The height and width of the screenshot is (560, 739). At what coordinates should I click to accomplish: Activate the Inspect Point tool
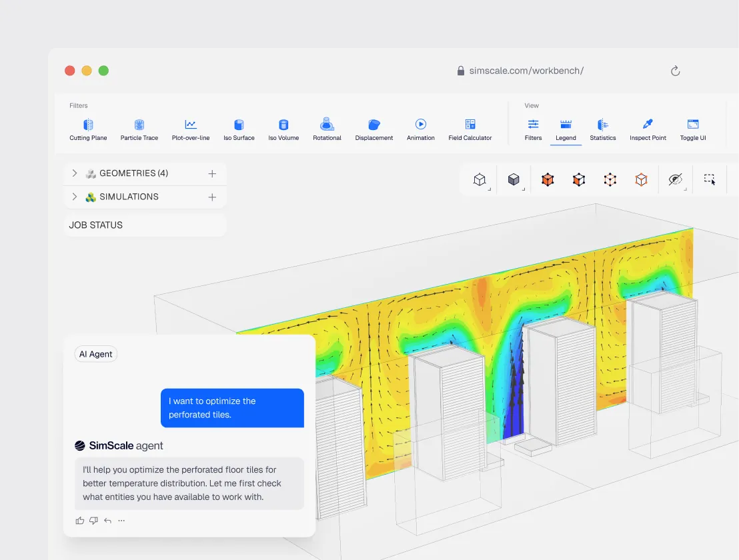click(x=648, y=130)
